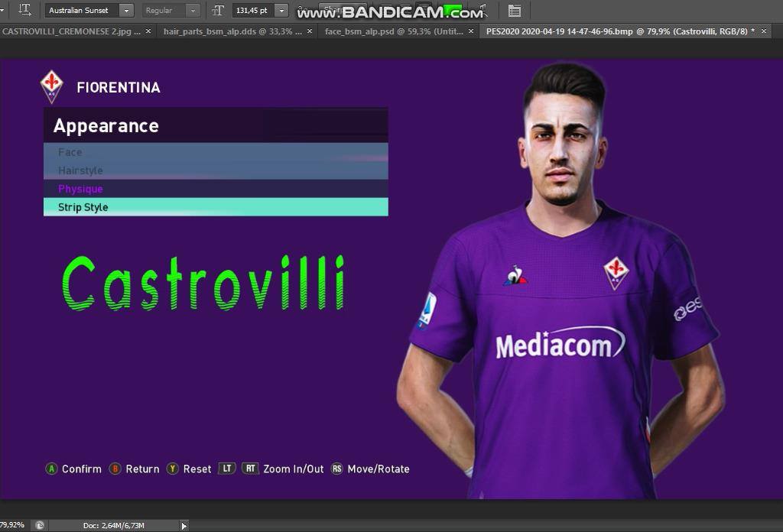
Task: Click the Le Coq Sportif logo on shirt
Action: pyautogui.click(x=515, y=277)
